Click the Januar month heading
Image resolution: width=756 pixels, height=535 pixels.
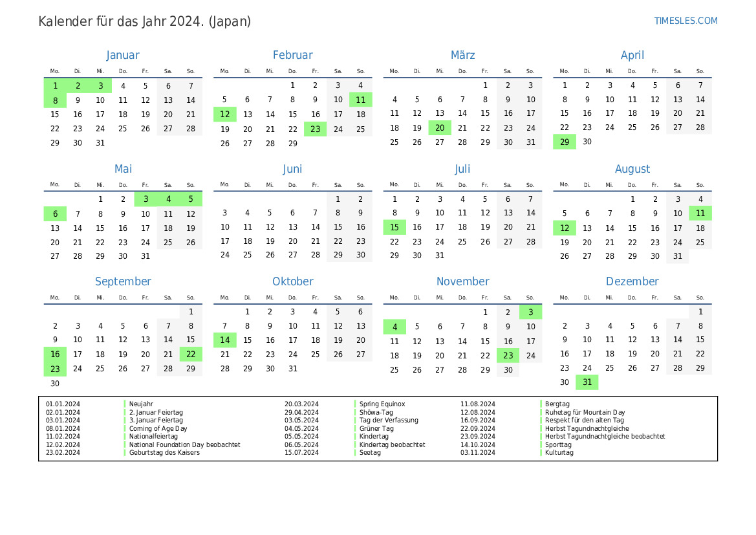(x=123, y=56)
